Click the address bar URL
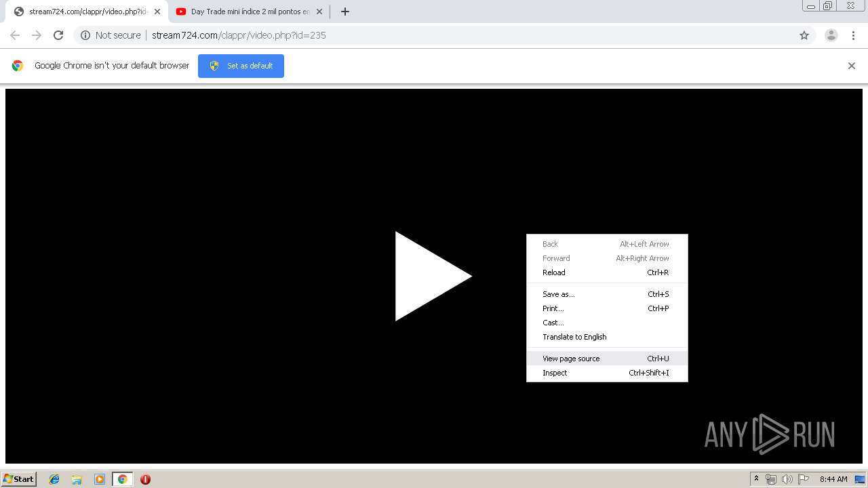The image size is (868, 488). [x=239, y=35]
